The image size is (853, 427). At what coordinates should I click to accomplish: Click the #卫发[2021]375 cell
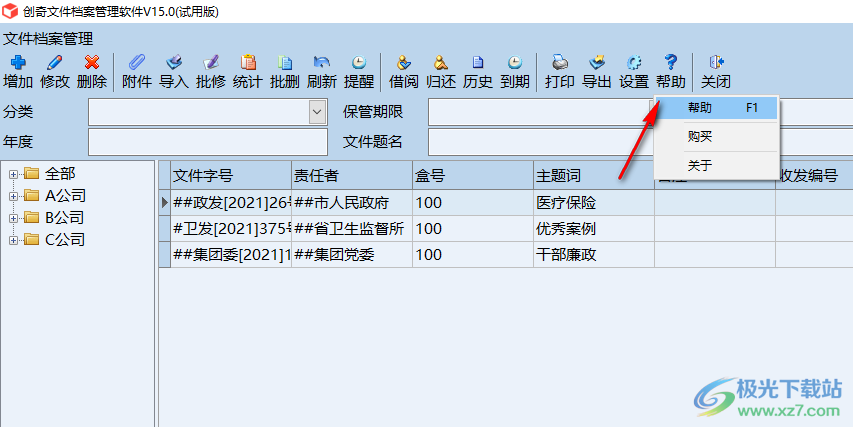[231, 228]
